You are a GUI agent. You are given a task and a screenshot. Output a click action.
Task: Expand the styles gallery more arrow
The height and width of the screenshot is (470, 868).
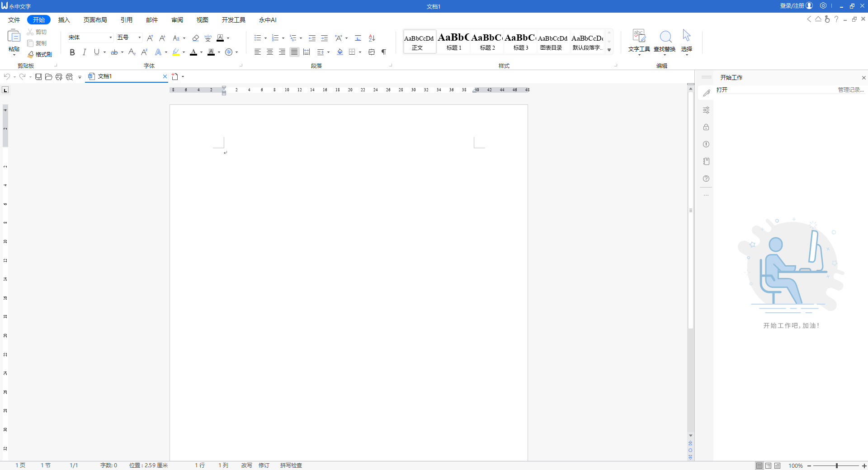609,50
